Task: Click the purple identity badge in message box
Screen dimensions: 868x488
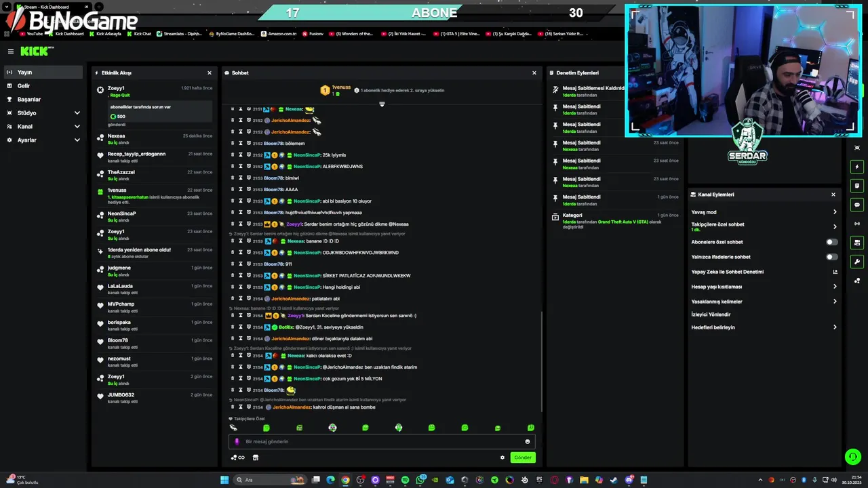Action: click(237, 442)
